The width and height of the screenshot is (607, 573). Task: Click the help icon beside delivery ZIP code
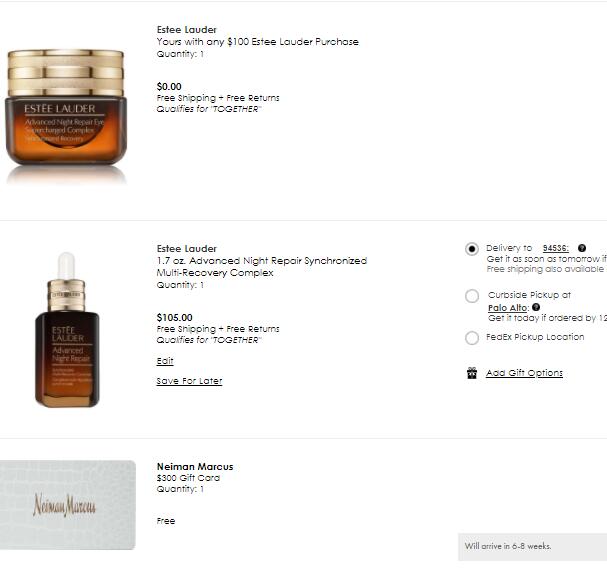582,248
